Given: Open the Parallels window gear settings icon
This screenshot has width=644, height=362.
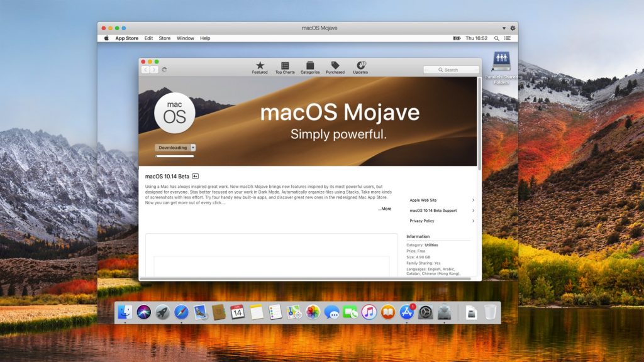Looking at the screenshot, I should click(x=513, y=28).
